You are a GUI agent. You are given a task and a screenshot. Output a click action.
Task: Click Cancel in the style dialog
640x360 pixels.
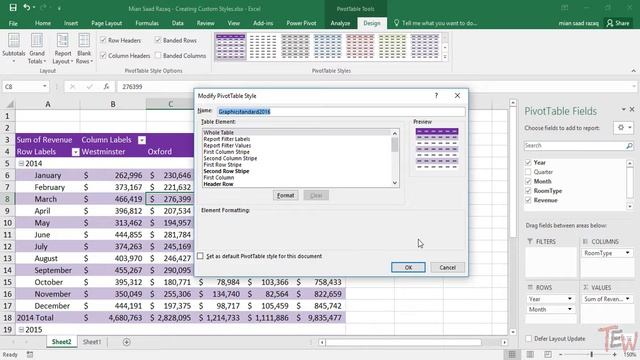click(447, 267)
